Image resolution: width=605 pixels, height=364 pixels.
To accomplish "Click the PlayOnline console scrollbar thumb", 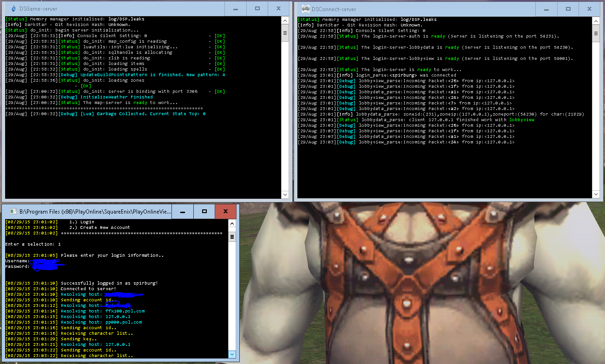I will pyautogui.click(x=232, y=237).
